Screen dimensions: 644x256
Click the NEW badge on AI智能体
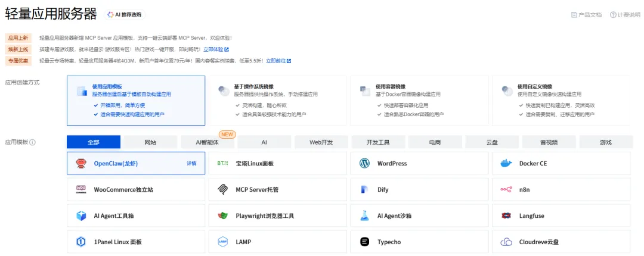(x=227, y=134)
